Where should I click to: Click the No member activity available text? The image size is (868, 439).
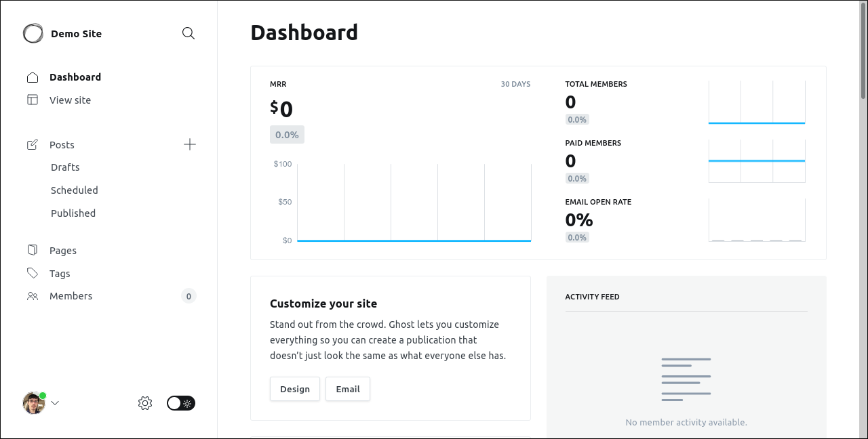click(x=686, y=422)
